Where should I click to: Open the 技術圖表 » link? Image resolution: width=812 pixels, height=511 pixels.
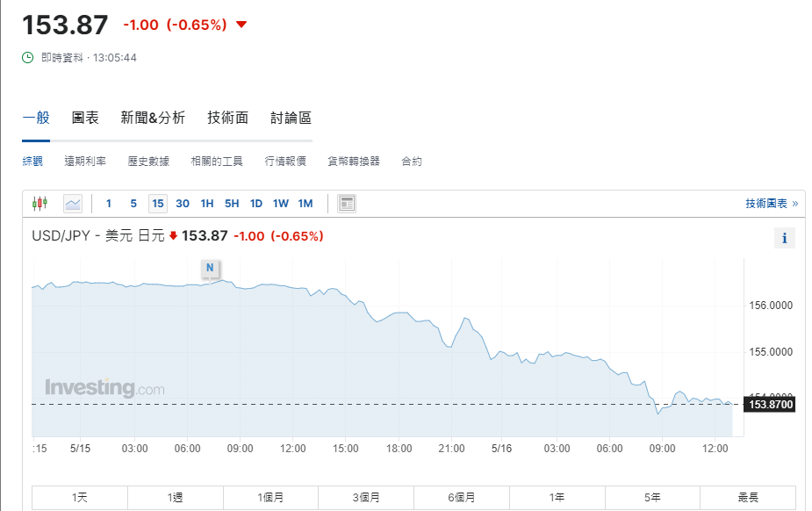tap(772, 204)
